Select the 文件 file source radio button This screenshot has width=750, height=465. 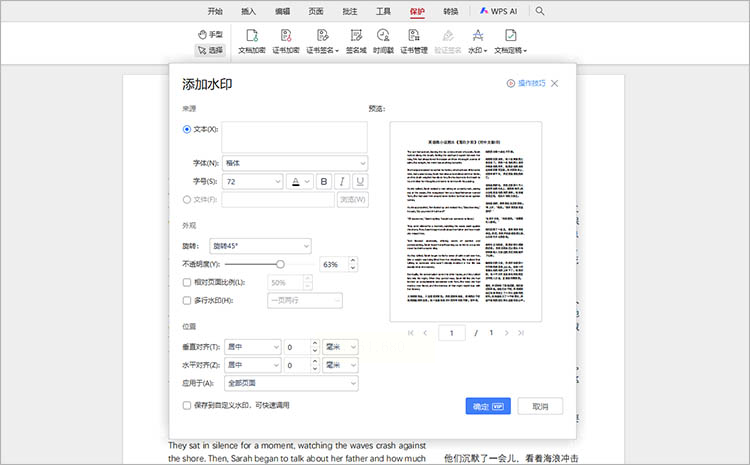point(187,199)
